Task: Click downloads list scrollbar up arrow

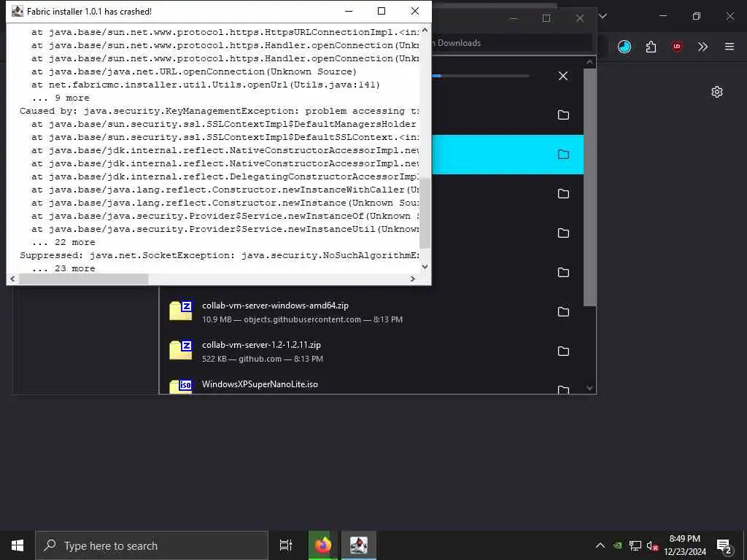Action: [589, 63]
